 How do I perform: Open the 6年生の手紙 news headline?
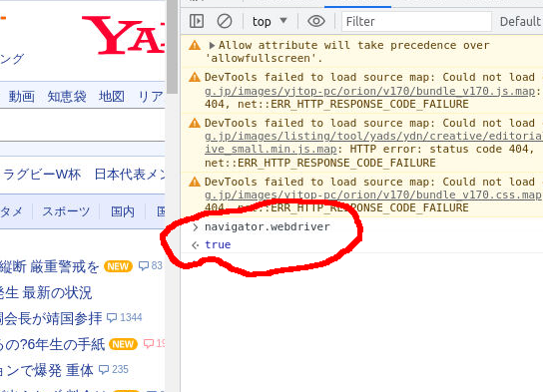(52, 344)
